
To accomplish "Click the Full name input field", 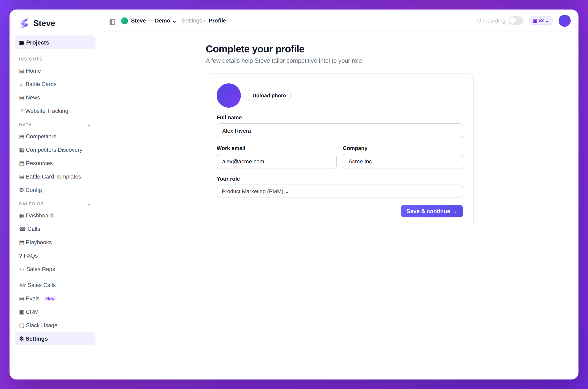I will 340,131.
